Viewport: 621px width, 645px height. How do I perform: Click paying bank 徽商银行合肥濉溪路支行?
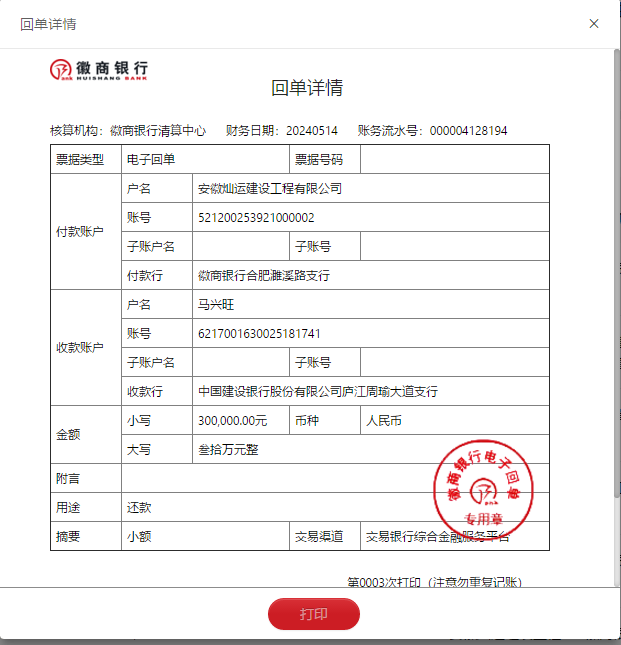pyautogui.click(x=263, y=275)
